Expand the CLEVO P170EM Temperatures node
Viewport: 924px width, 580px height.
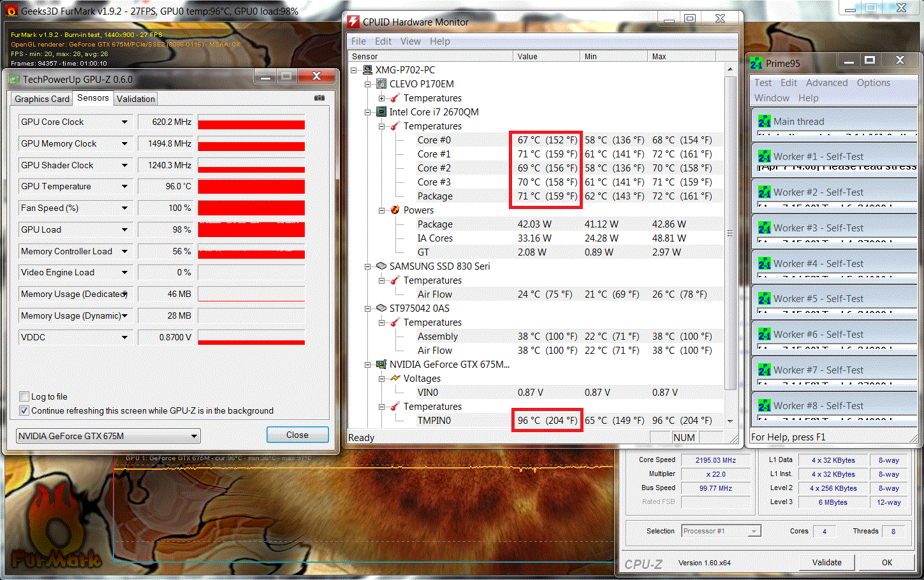tap(381, 98)
